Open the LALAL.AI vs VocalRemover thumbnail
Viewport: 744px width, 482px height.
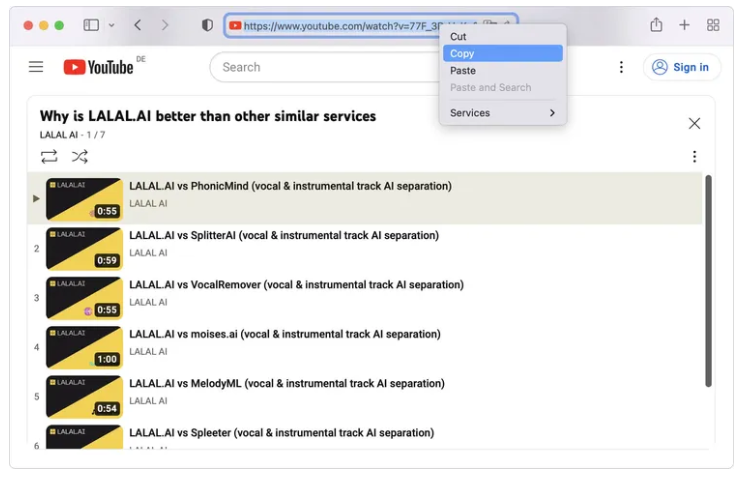point(84,298)
